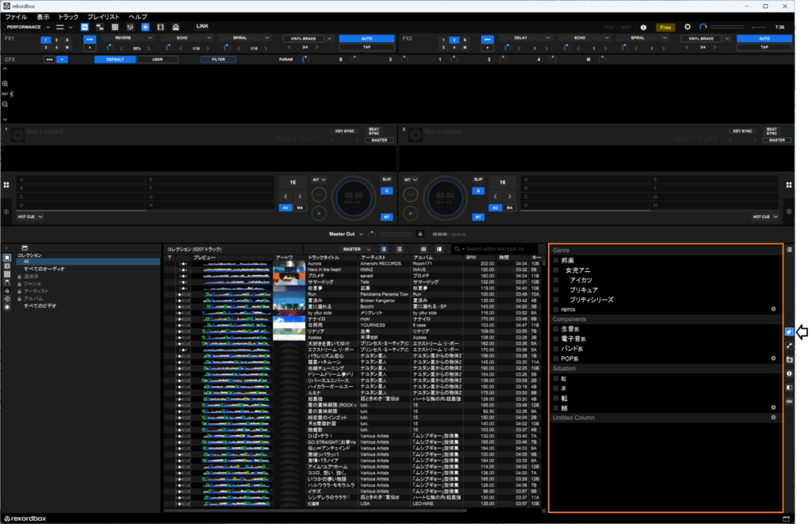This screenshot has height=524, width=812.
Task: Tick the POP系 component checkbox
Action: pyautogui.click(x=556, y=358)
